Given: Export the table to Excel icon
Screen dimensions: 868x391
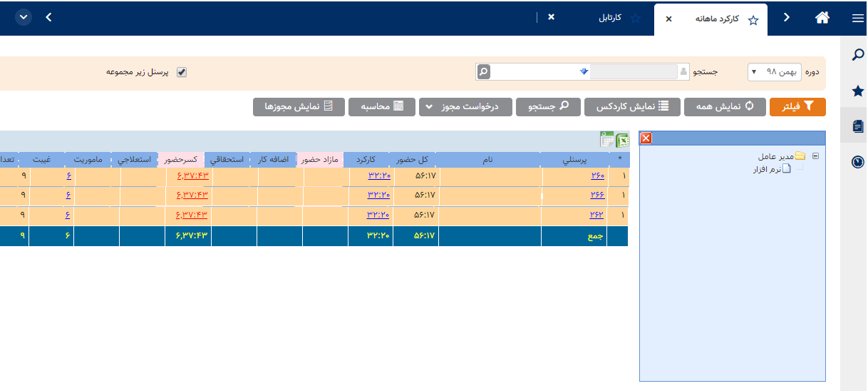Looking at the screenshot, I should (x=623, y=141).
